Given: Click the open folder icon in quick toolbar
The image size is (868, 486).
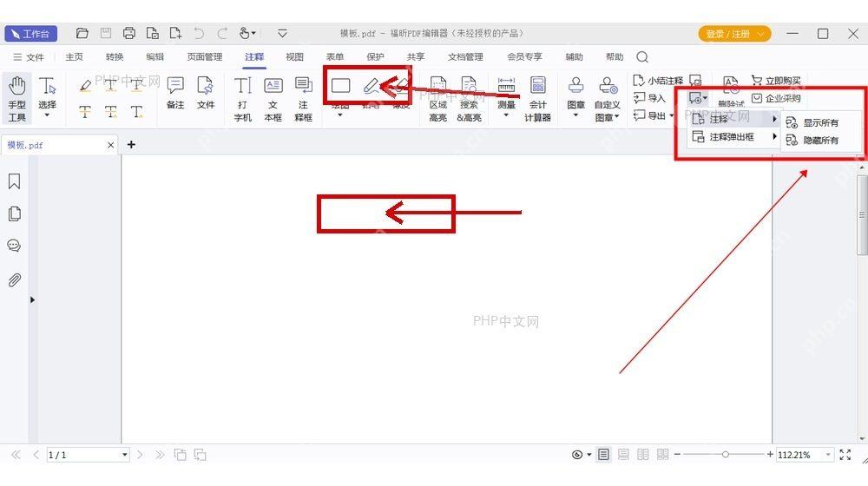Looking at the screenshot, I should coord(82,33).
